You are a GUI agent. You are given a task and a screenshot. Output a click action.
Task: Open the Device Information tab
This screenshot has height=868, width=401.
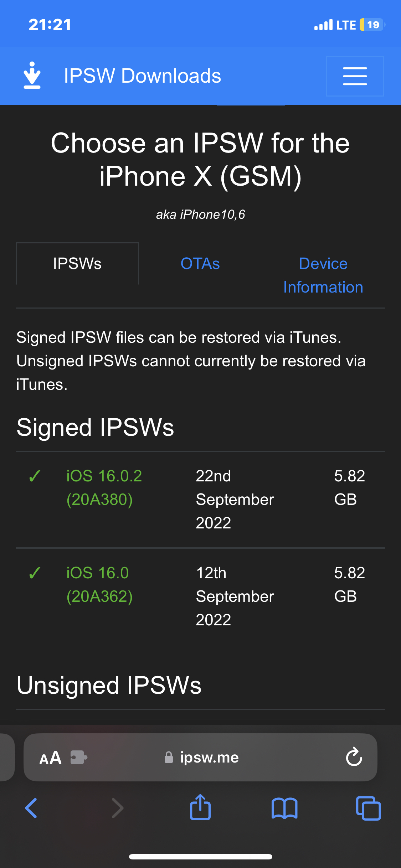click(323, 275)
